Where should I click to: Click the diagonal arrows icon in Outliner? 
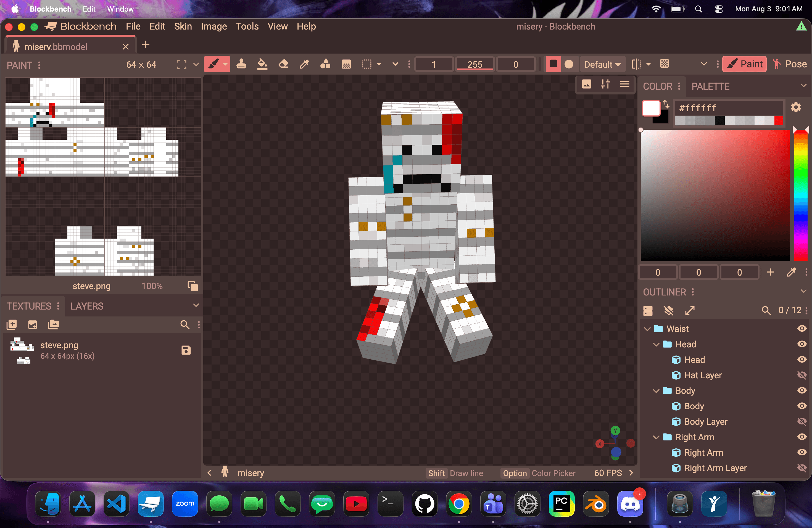(690, 310)
